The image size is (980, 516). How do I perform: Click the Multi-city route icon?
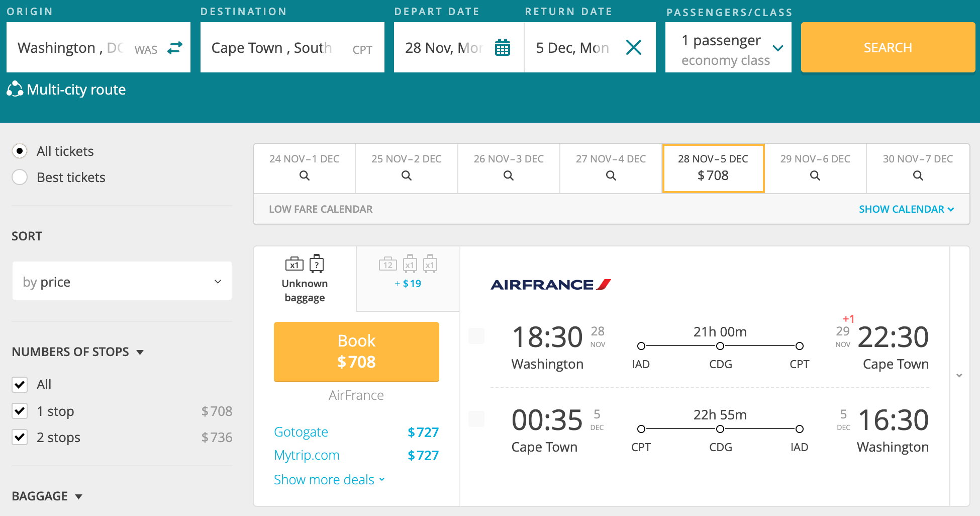point(15,89)
